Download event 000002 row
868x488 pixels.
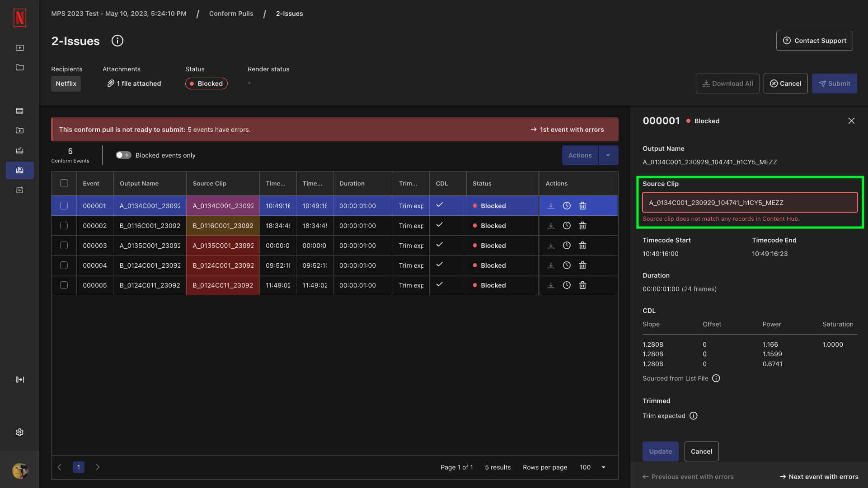551,226
